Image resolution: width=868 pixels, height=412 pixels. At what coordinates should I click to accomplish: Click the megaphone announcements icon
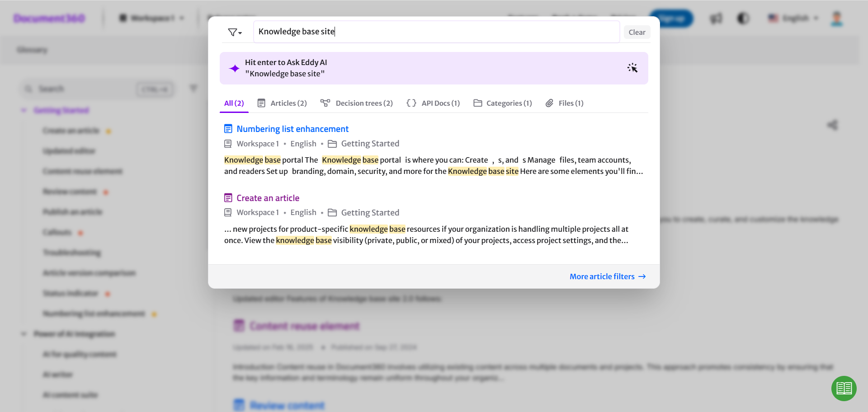(x=716, y=19)
